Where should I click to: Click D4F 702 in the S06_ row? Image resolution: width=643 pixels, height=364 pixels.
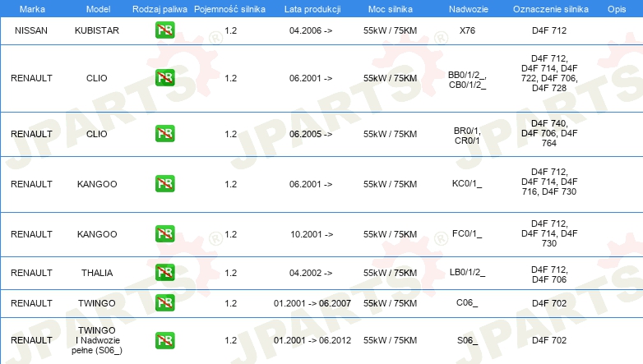[549, 340]
